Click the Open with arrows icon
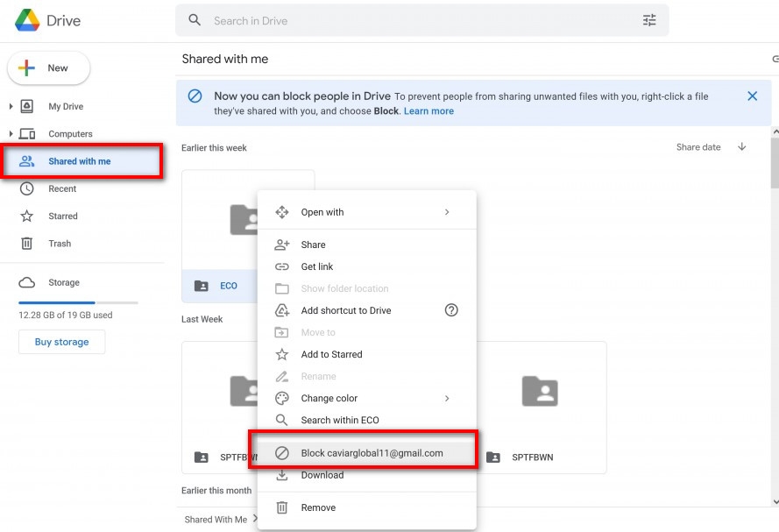Screen dimensions: 779x532 click(281, 212)
